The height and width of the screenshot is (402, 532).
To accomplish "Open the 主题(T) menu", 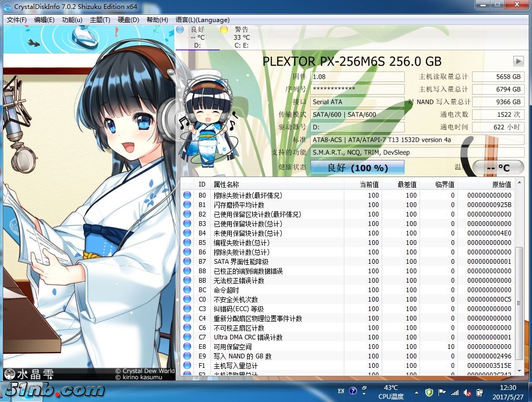I will coord(100,20).
